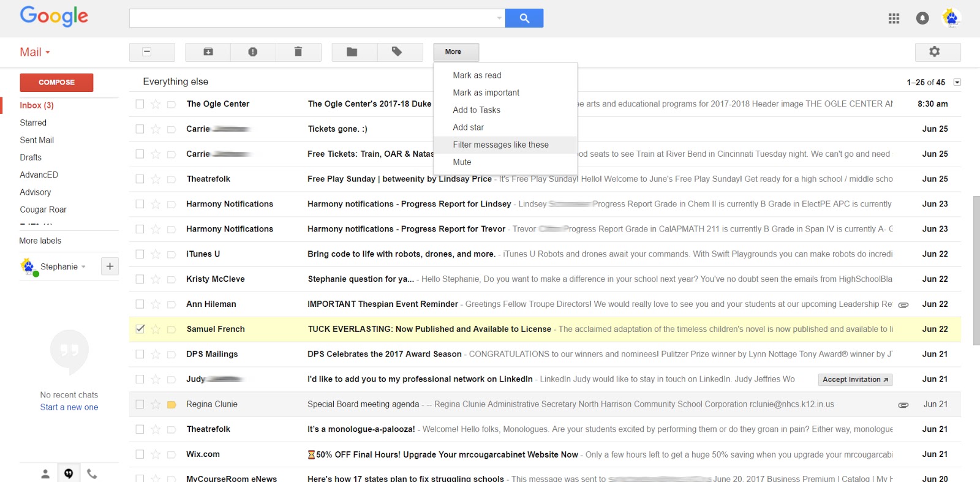The image size is (980, 482).
Task: Open the account profile avatar
Action: [951, 18]
